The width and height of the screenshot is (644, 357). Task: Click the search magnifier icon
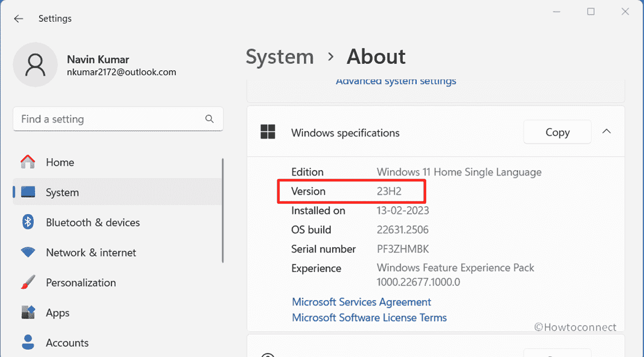coord(209,119)
